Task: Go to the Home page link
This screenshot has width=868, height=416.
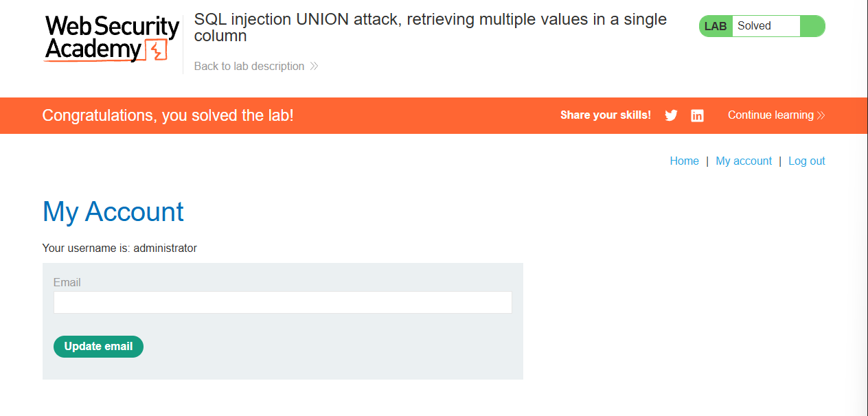Action: tap(684, 161)
